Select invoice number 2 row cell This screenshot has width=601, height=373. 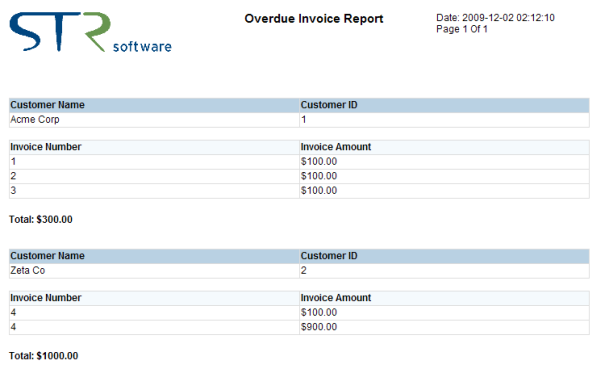pos(154,176)
